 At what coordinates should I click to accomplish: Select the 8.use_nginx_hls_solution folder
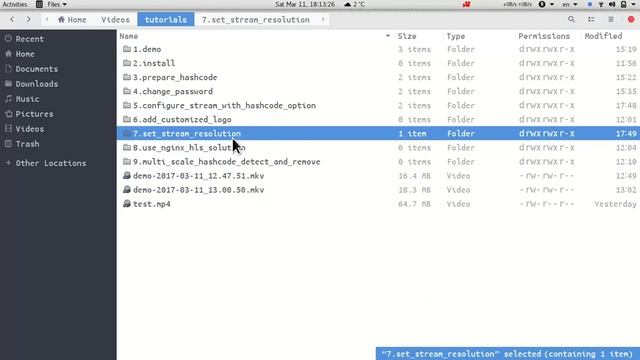click(x=189, y=147)
